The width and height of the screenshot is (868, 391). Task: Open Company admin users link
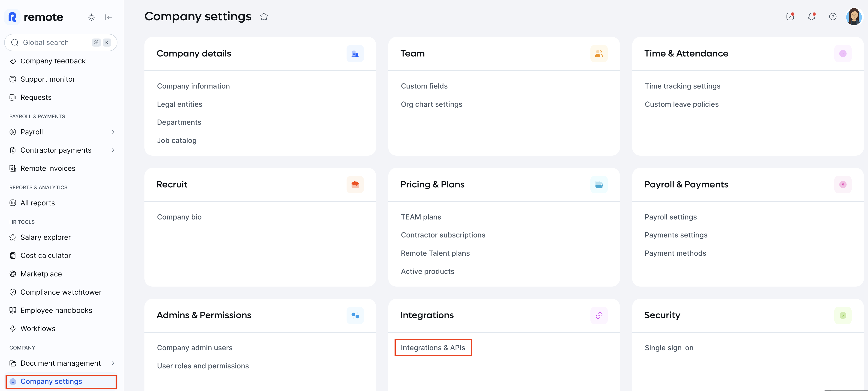pos(195,348)
